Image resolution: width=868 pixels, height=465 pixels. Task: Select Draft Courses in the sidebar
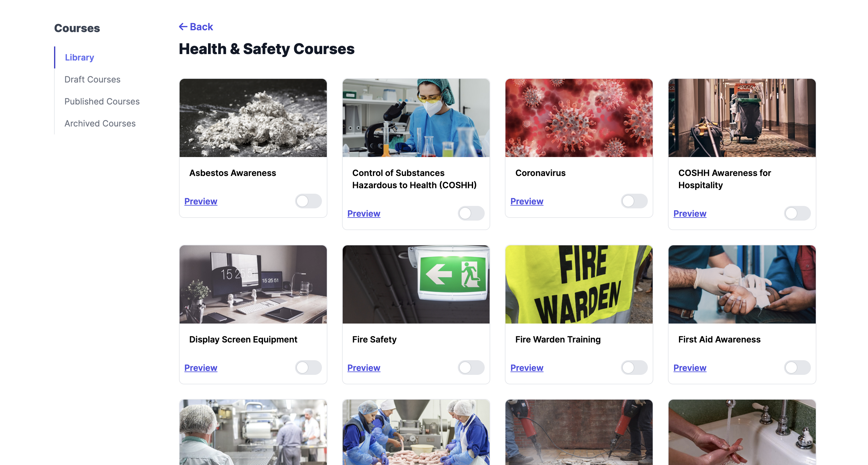92,79
